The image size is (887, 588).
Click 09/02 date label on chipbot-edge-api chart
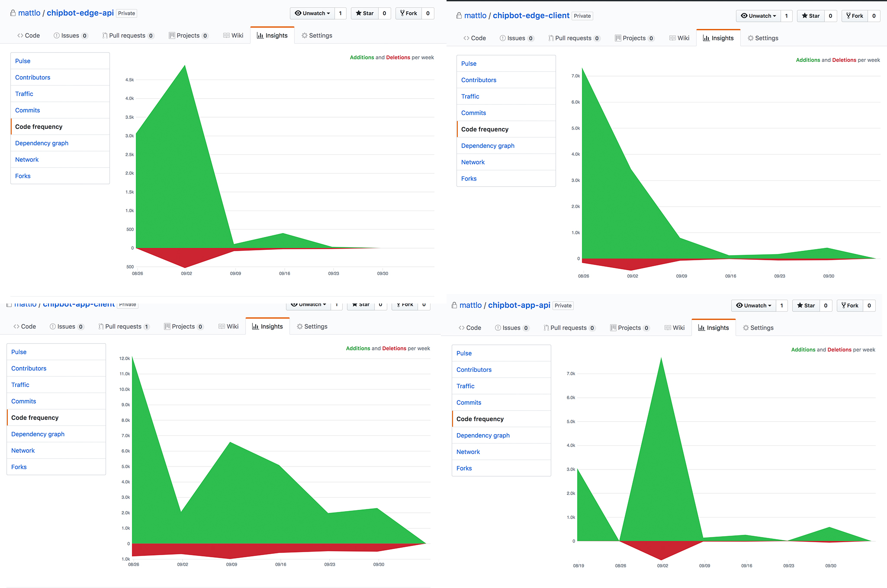(x=186, y=273)
